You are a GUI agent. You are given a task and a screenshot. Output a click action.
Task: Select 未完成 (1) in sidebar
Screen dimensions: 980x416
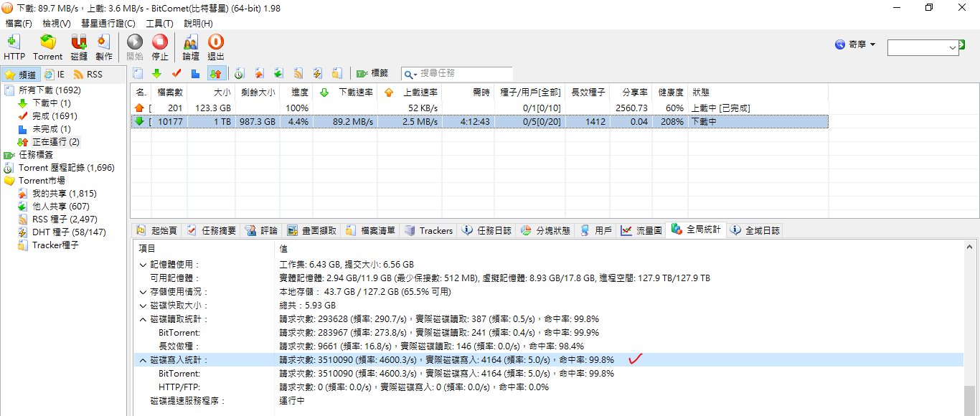click(44, 129)
